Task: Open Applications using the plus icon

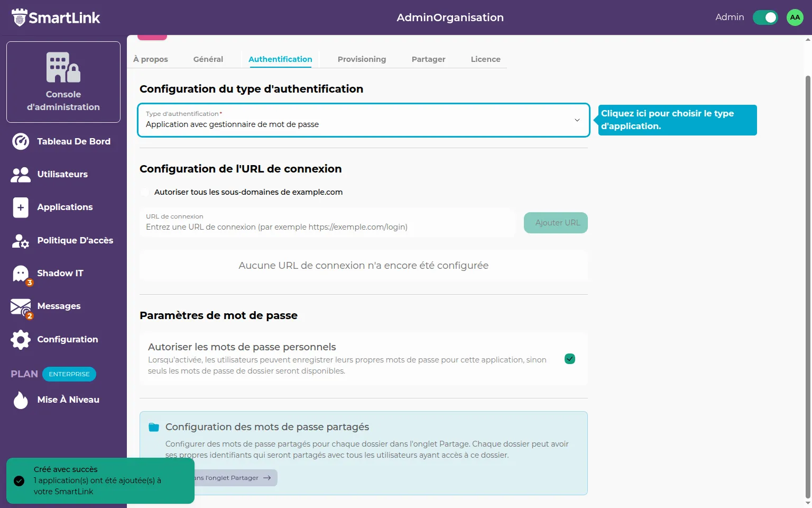Action: [21, 207]
